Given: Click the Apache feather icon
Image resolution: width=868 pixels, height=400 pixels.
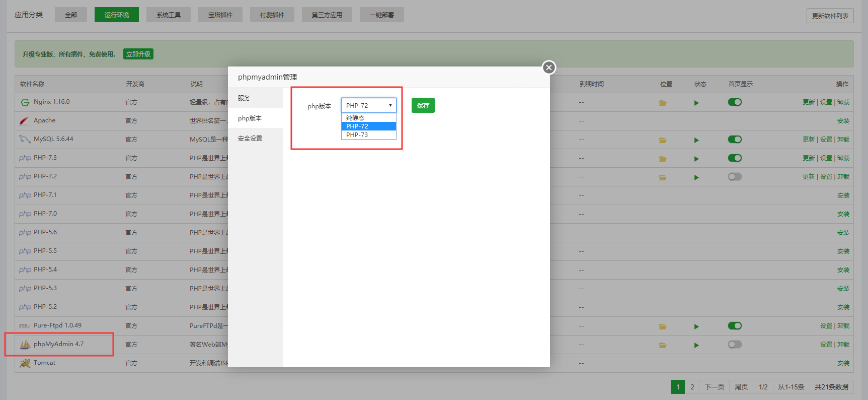Looking at the screenshot, I should coord(24,121).
